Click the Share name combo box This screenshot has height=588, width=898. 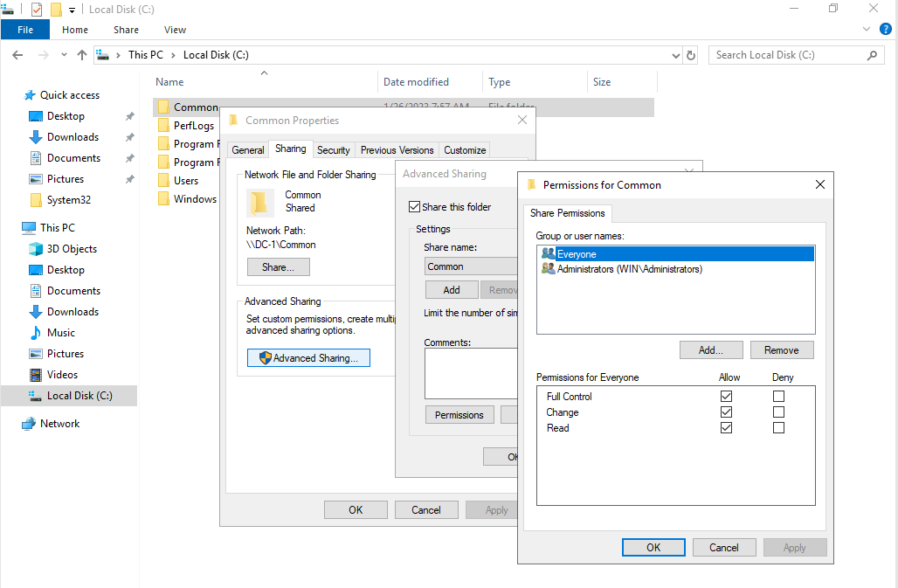point(471,266)
